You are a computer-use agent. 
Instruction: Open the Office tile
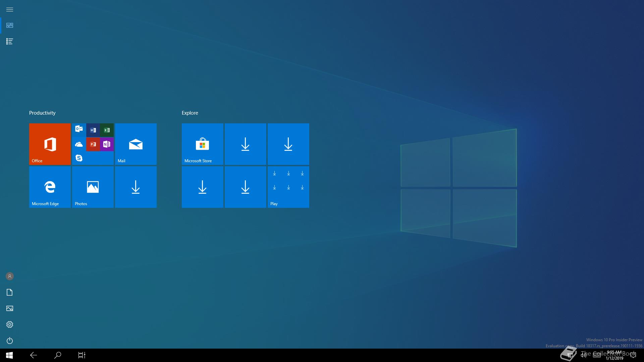pos(50,144)
